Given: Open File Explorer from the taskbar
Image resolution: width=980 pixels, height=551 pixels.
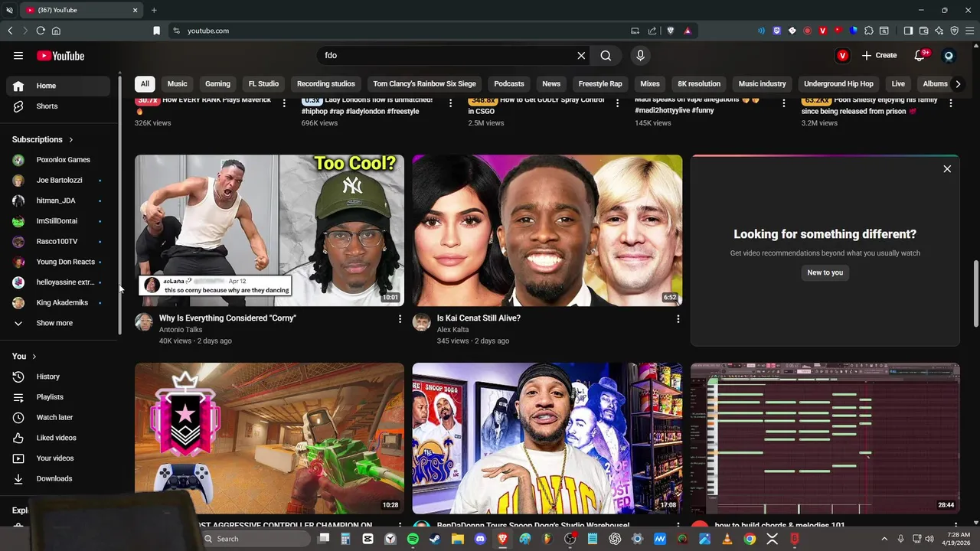Looking at the screenshot, I should pos(458,539).
